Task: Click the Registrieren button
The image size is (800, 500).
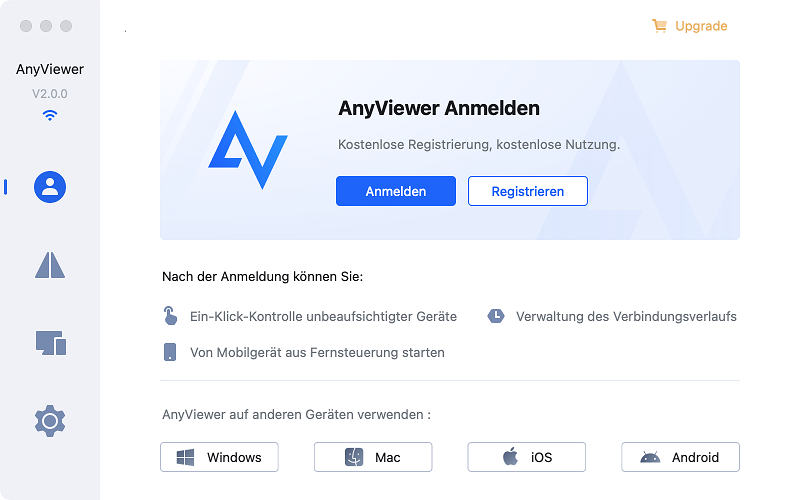Action: tap(528, 191)
